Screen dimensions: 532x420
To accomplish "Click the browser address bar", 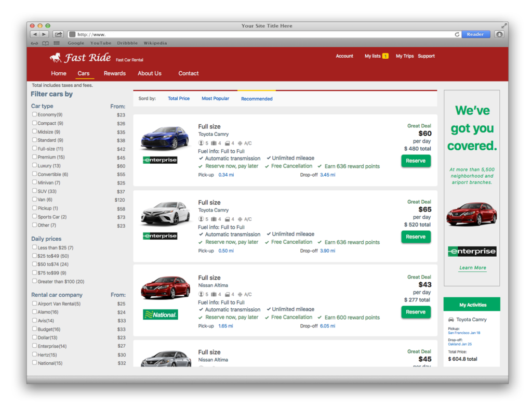I will 260,34.
